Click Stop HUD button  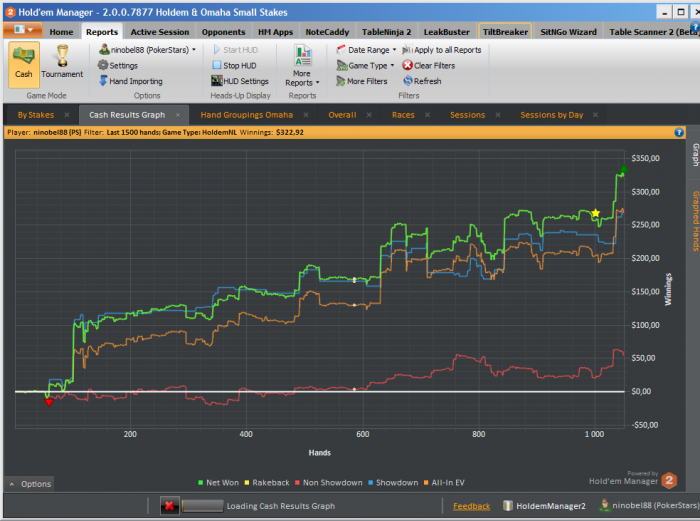pyautogui.click(x=234, y=66)
